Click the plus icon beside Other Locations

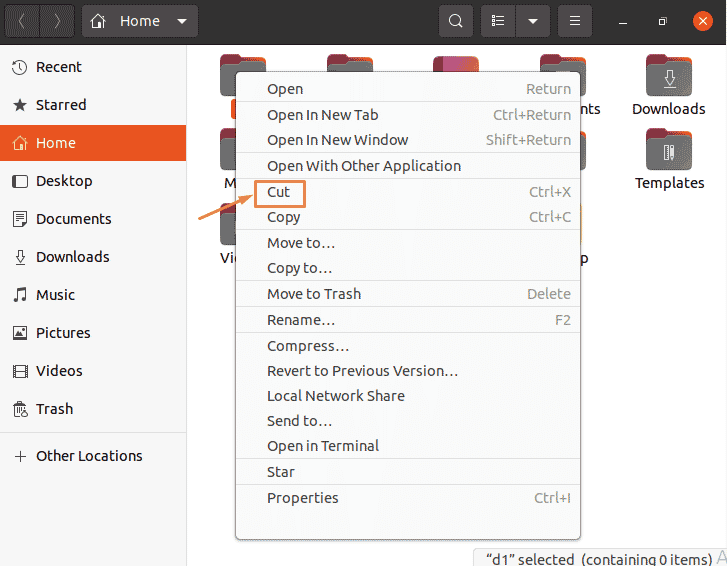pyautogui.click(x=20, y=457)
